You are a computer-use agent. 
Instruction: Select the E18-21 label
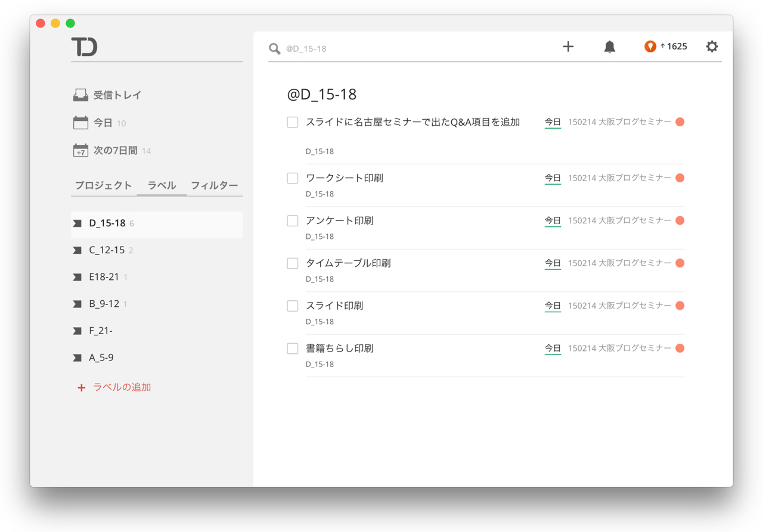pos(104,277)
